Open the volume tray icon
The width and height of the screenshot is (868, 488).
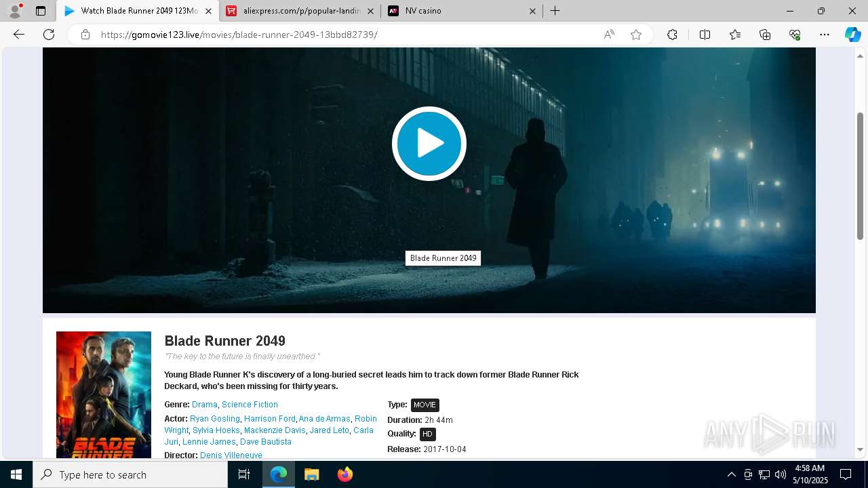pos(781,474)
